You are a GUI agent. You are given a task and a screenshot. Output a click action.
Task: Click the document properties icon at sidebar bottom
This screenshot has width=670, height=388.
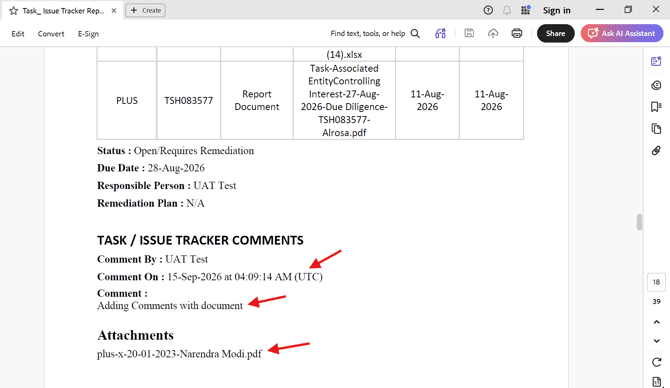pyautogui.click(x=657, y=382)
